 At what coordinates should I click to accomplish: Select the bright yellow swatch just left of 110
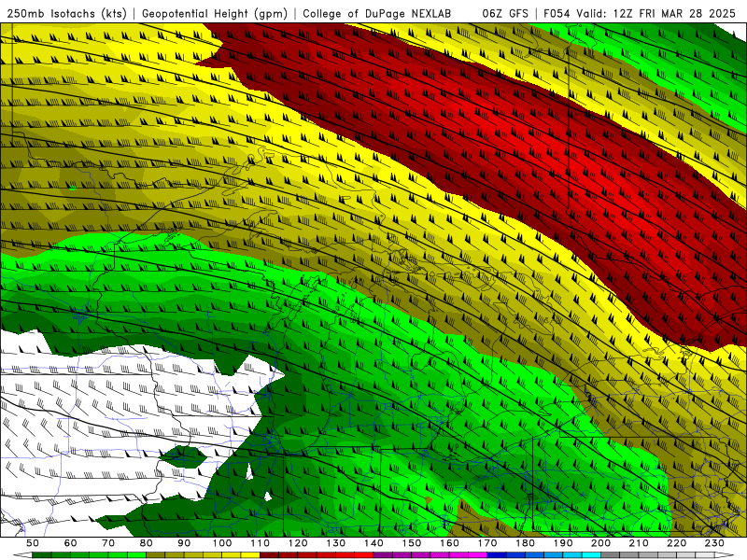point(250,555)
